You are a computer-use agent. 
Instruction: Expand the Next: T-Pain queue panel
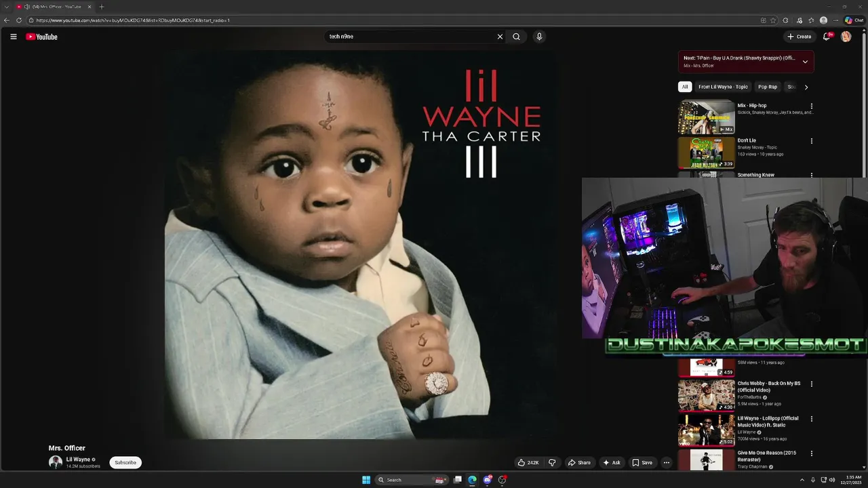(x=805, y=62)
